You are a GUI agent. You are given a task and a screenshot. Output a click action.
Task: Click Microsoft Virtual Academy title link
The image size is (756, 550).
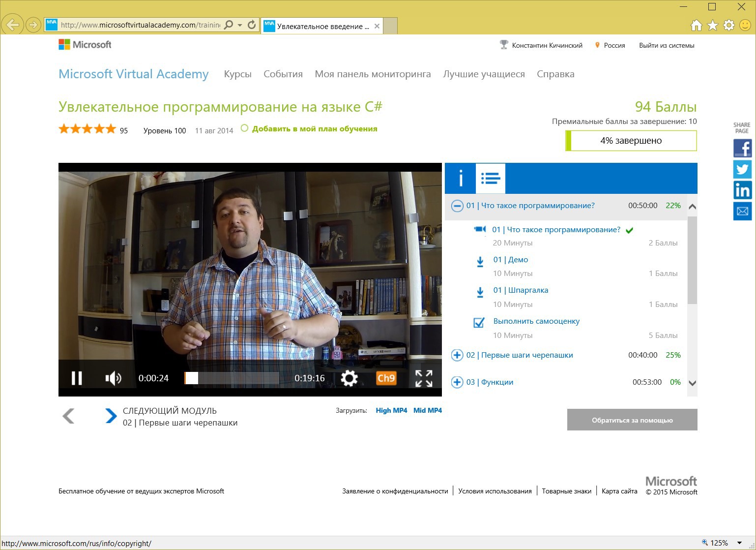[x=134, y=74]
